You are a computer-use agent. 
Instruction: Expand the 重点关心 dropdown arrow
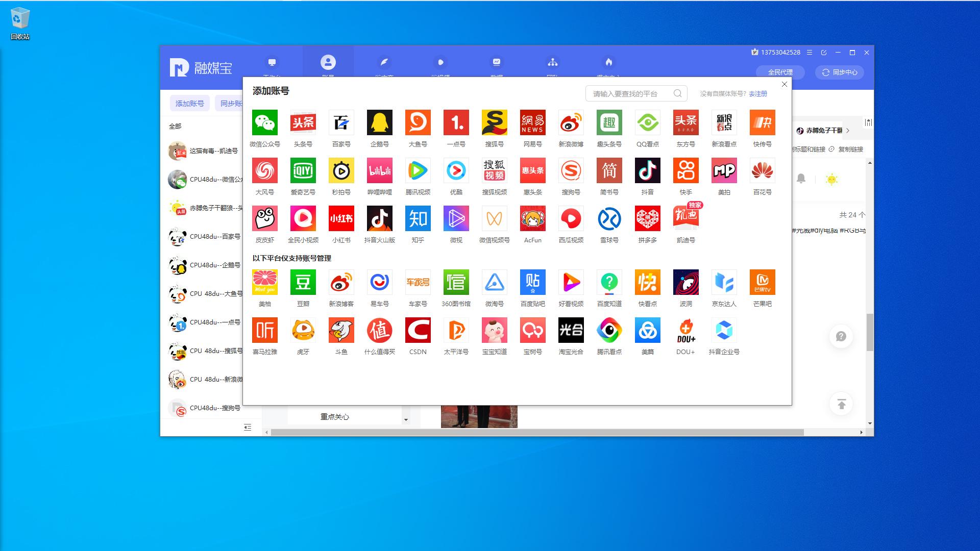pos(406,419)
